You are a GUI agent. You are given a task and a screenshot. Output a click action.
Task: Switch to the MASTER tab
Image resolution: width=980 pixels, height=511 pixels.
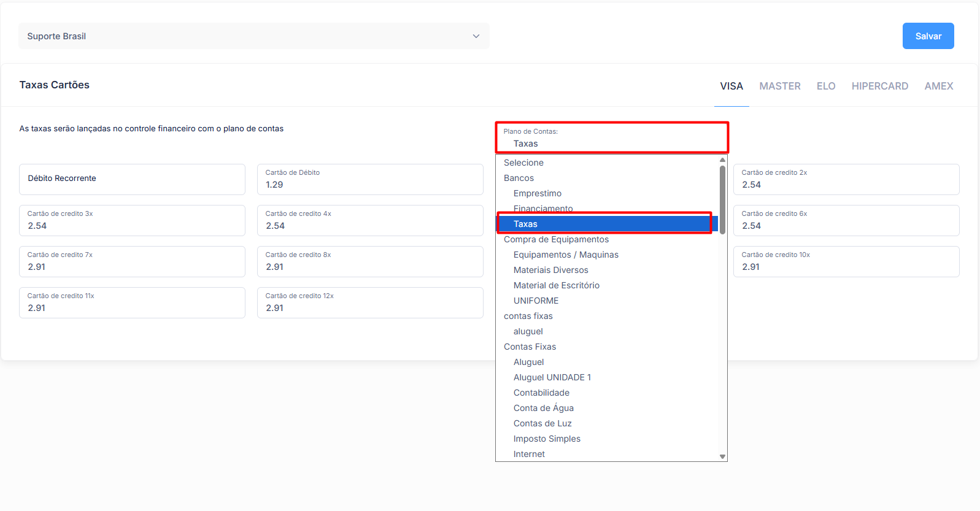pyautogui.click(x=779, y=86)
